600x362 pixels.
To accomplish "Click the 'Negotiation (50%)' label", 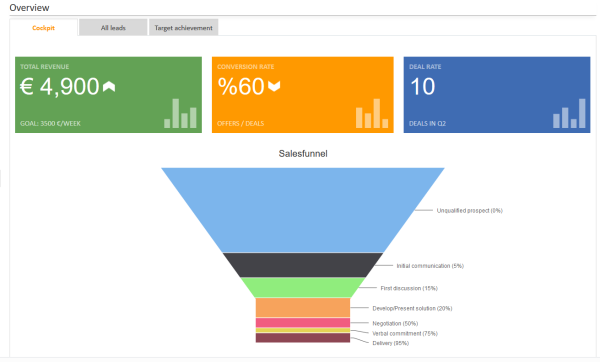I will pos(395,323).
